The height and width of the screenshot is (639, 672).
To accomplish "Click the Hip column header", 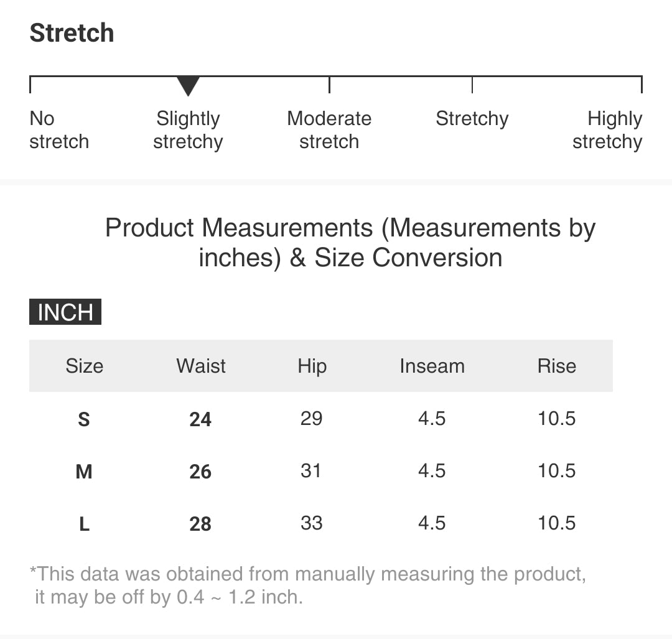I will 312,366.
